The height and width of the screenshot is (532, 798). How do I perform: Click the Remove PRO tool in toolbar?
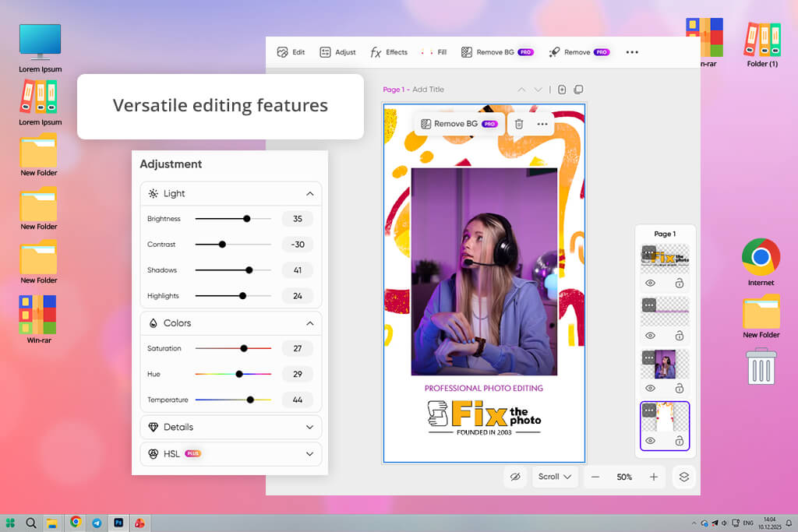point(579,52)
